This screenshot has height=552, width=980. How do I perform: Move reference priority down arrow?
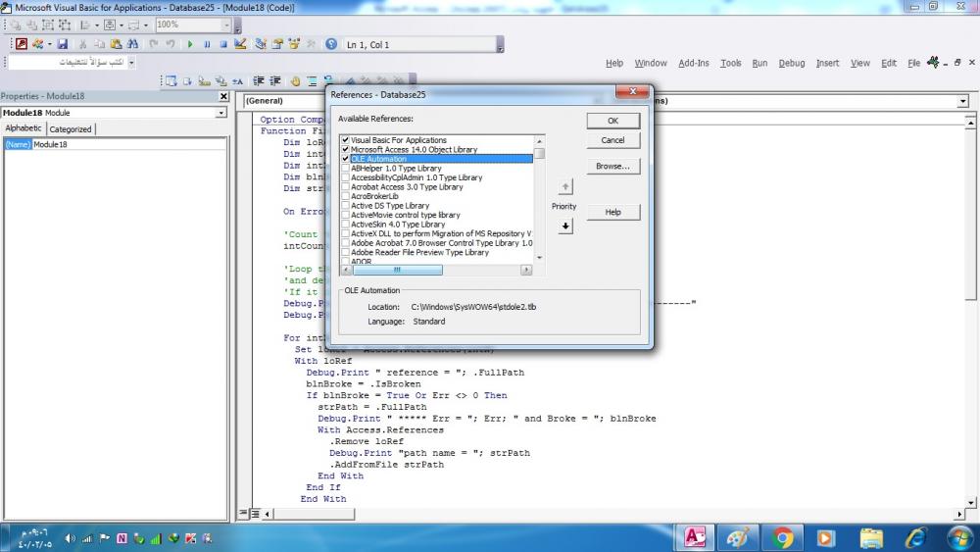tap(565, 226)
